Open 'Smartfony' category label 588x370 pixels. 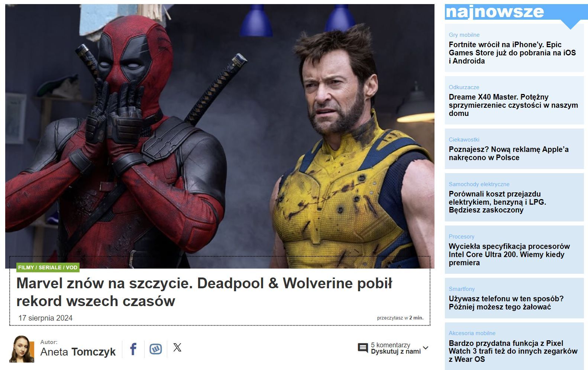[462, 289]
